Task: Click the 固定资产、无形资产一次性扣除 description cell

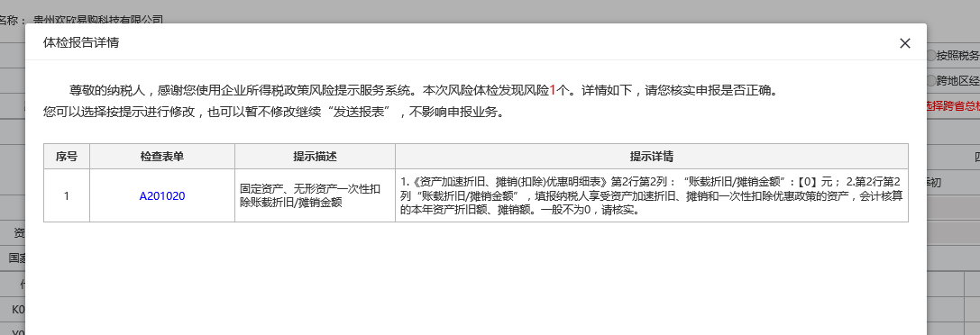Action: [x=315, y=196]
